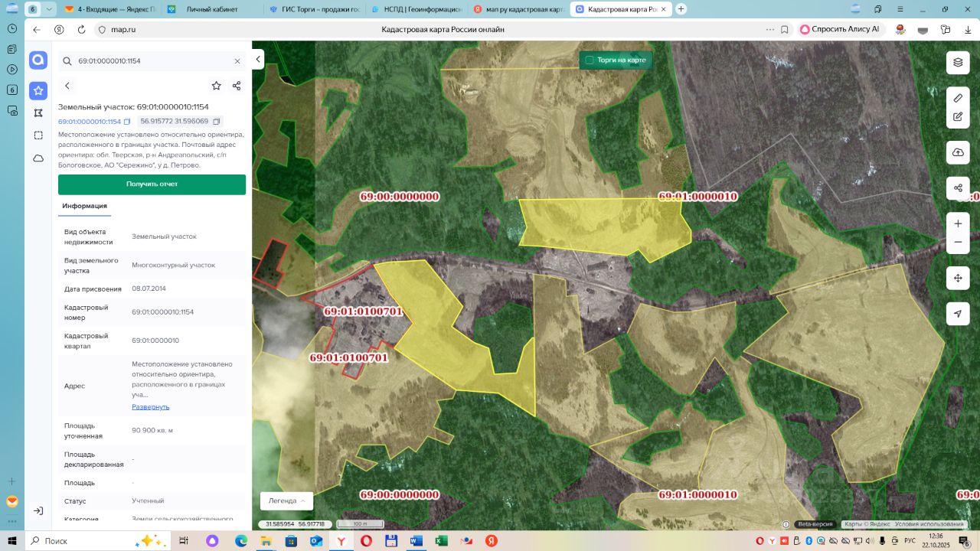Open Microsoft Excel from taskbar
Viewport: 980px width, 551px height.
[442, 540]
